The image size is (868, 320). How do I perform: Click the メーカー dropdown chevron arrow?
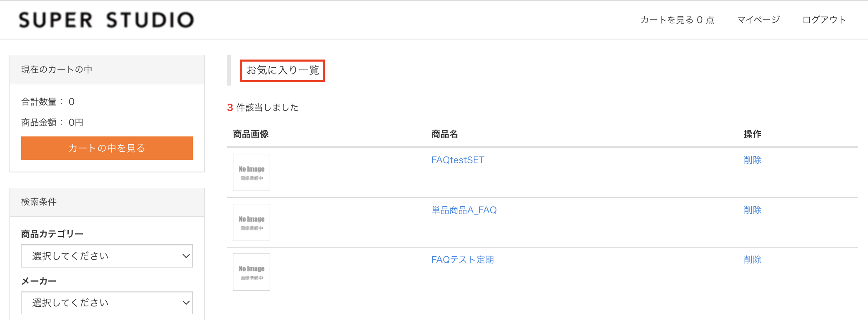point(186,303)
